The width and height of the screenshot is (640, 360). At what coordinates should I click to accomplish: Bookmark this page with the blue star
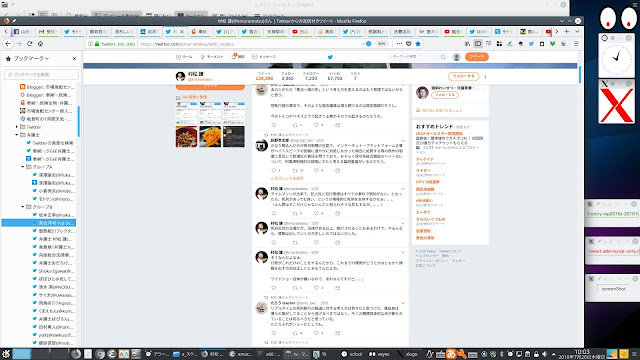pyautogui.click(x=418, y=44)
